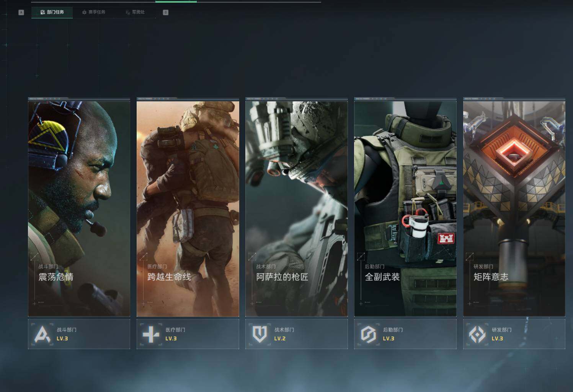Click the 后勤部门 hexagon icon

368,335
